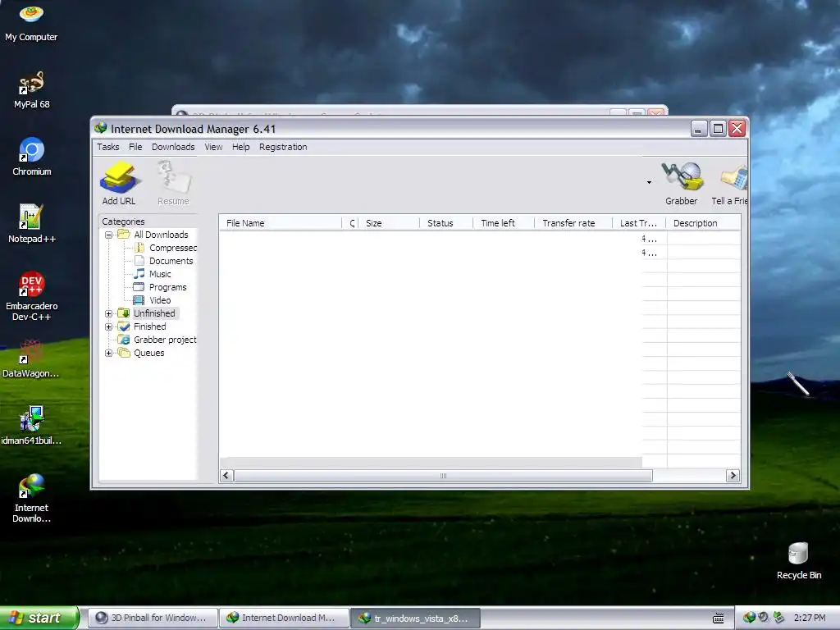The width and height of the screenshot is (840, 630).
Task: Sort by Status column header
Action: tap(446, 223)
